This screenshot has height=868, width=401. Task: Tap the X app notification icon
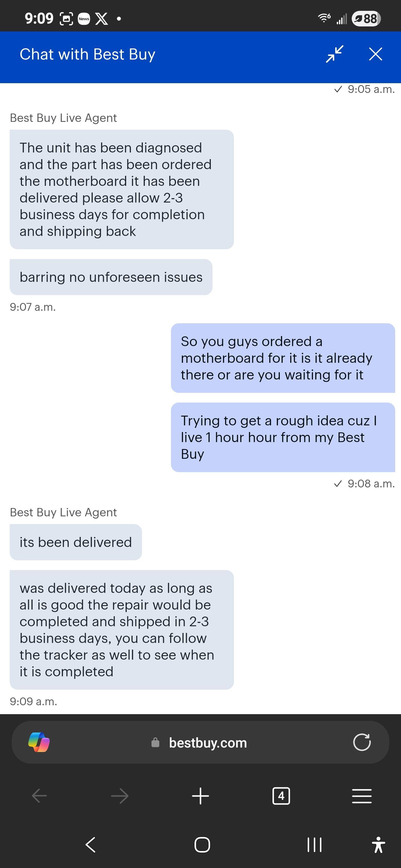coord(102,19)
